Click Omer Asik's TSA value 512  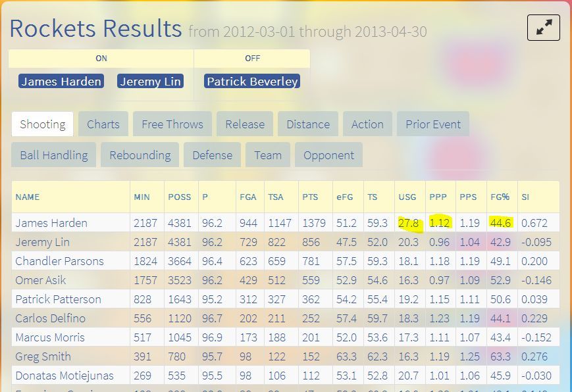277,280
